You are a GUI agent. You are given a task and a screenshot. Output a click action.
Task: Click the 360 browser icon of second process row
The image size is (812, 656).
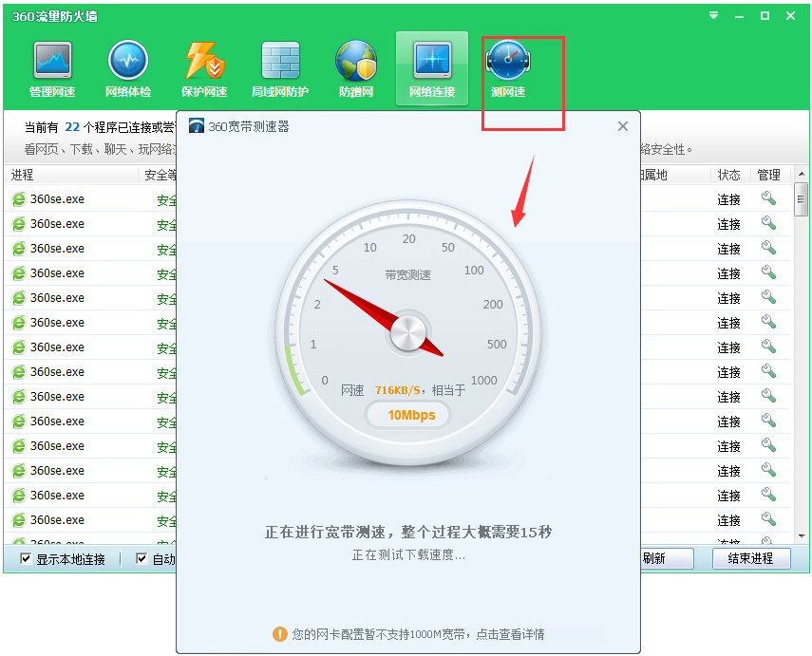coord(19,224)
